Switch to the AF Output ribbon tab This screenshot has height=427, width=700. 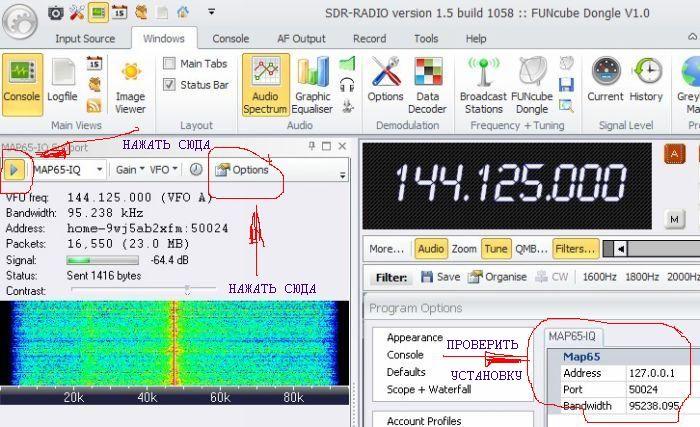301,39
